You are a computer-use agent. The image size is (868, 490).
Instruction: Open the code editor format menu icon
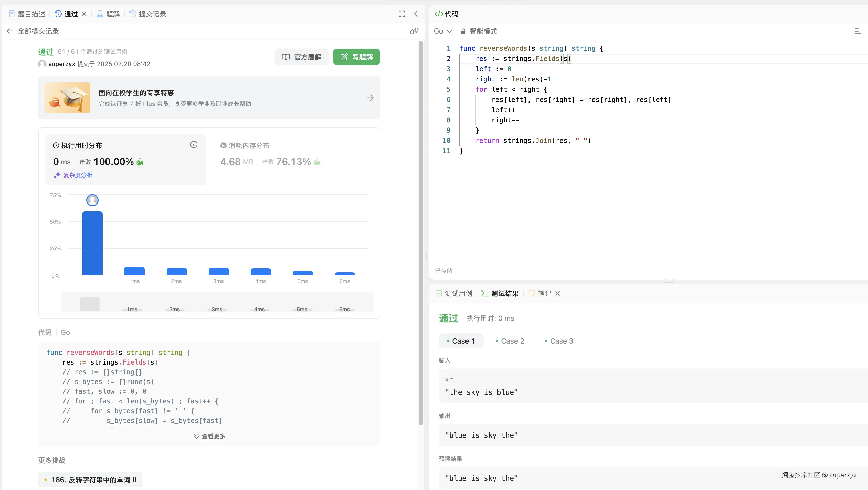[857, 31]
